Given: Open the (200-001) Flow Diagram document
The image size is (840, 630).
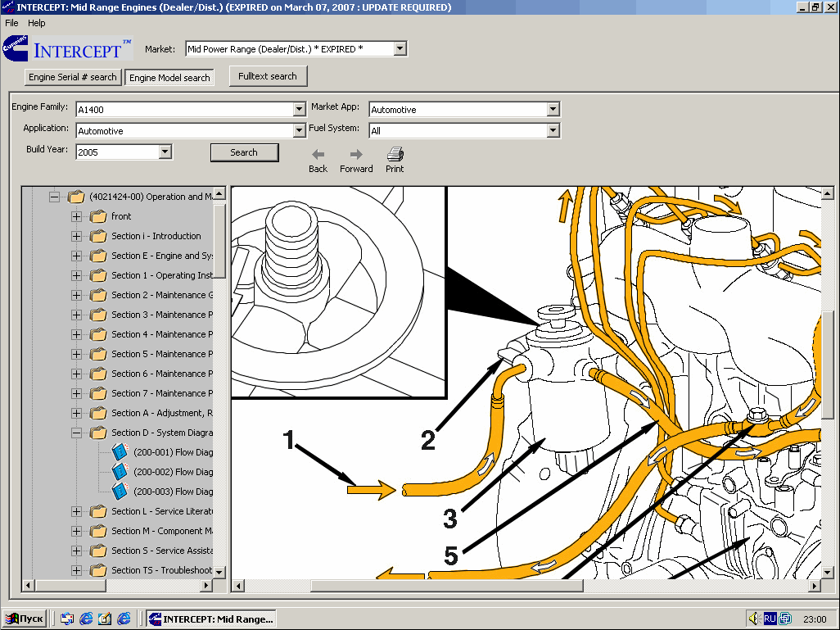Looking at the screenshot, I should (173, 452).
